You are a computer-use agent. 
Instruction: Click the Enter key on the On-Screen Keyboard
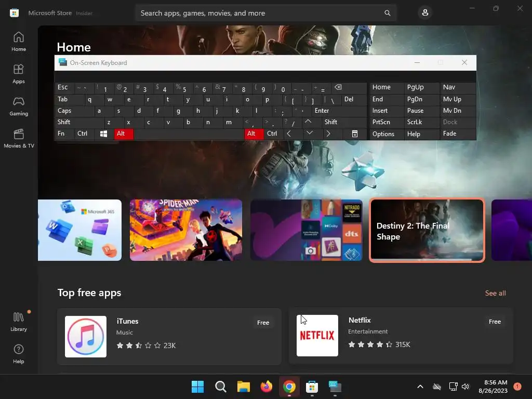[339, 111]
